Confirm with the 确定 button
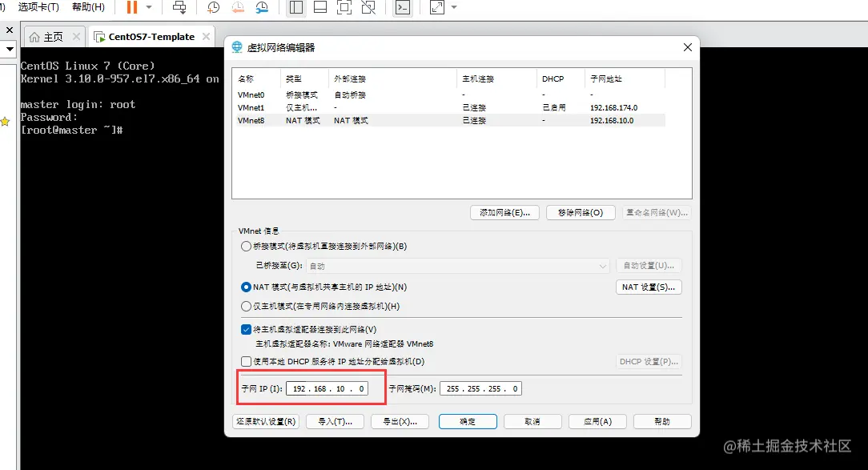This screenshot has height=470, width=868. (x=468, y=421)
